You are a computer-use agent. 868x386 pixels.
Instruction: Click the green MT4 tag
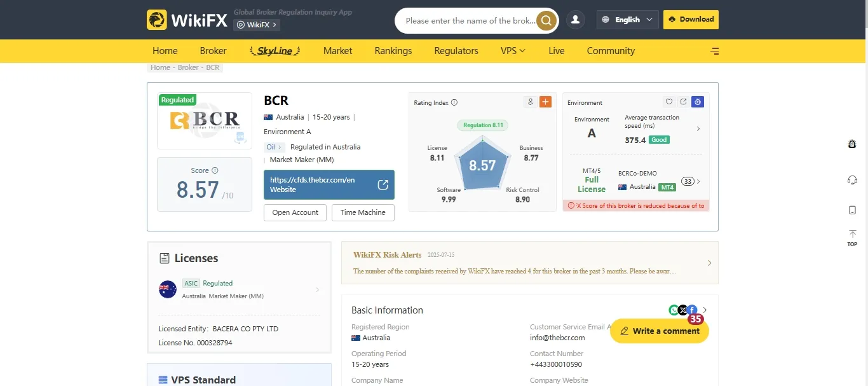pyautogui.click(x=667, y=187)
